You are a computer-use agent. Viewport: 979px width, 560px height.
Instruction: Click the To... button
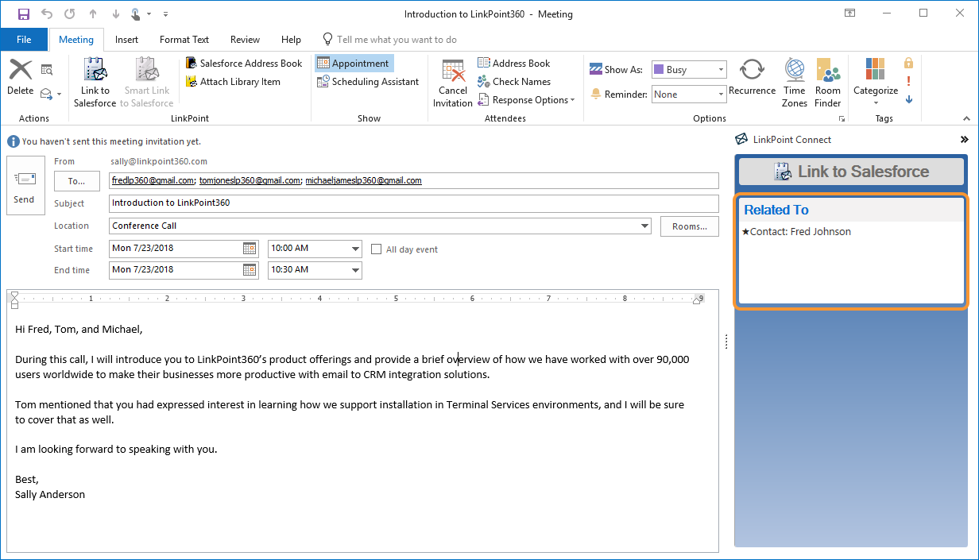pos(77,181)
